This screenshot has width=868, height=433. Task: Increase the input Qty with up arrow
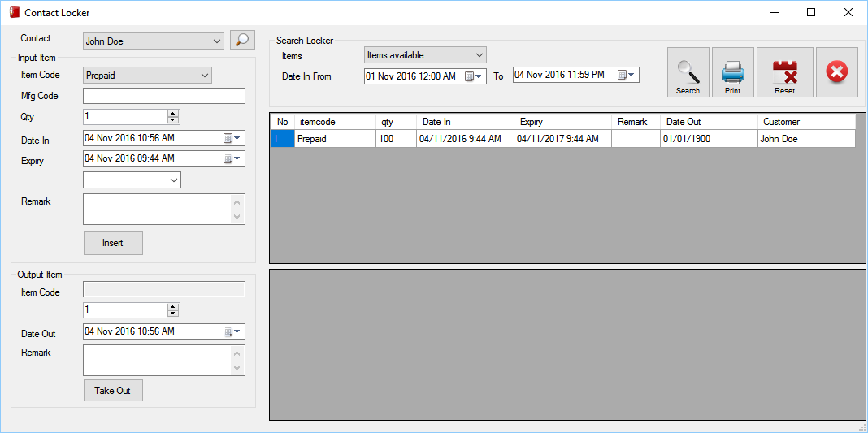[173, 114]
